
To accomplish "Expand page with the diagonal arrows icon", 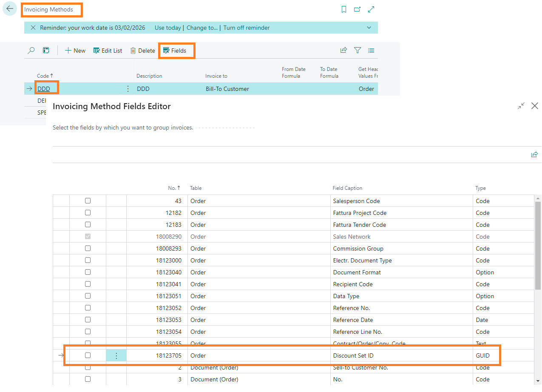I will pos(371,9).
